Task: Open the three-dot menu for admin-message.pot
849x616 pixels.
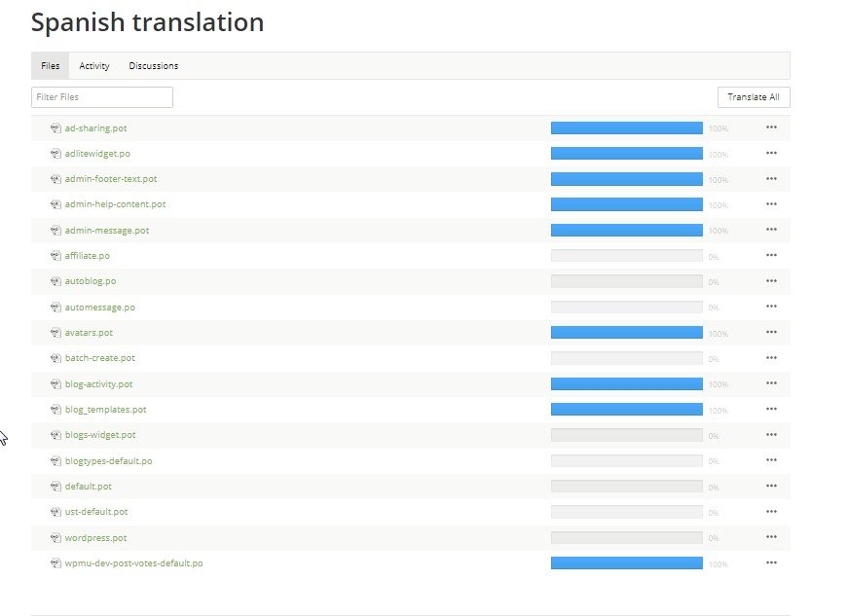Action: [x=771, y=230]
